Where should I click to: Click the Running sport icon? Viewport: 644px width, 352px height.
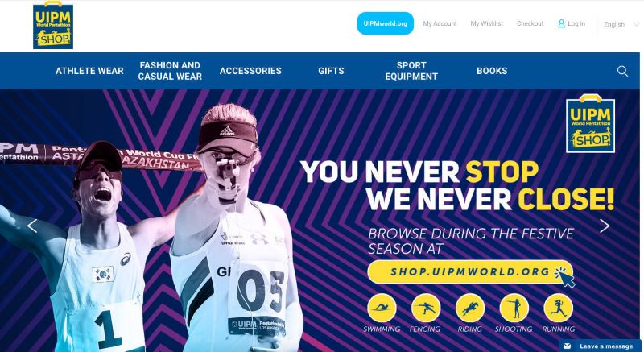558,308
